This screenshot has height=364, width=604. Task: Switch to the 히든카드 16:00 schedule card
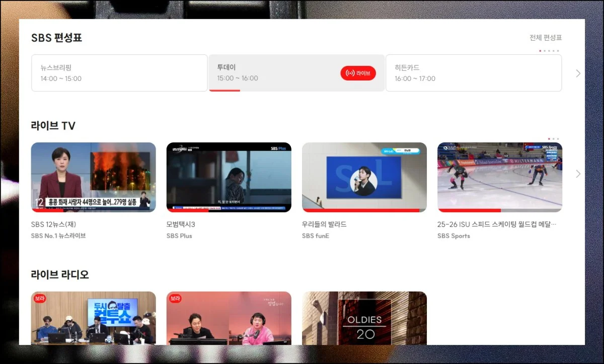(x=474, y=73)
